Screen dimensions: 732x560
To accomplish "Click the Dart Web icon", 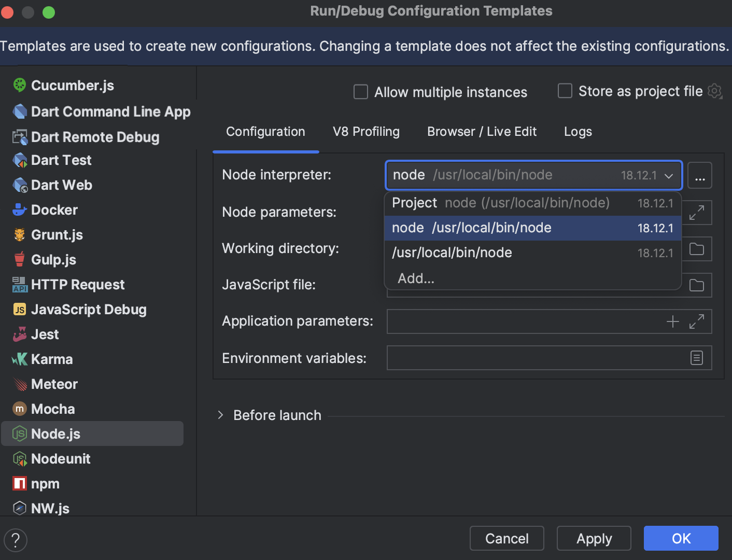I will pyautogui.click(x=20, y=185).
